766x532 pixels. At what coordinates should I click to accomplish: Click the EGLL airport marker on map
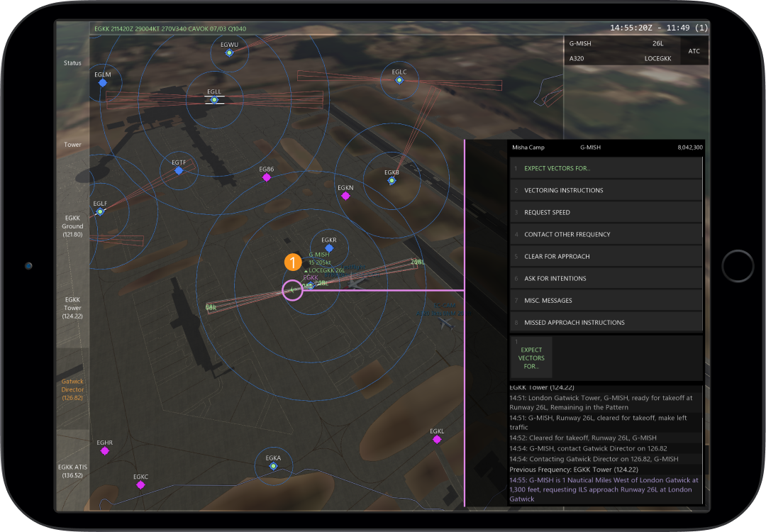pos(214,100)
